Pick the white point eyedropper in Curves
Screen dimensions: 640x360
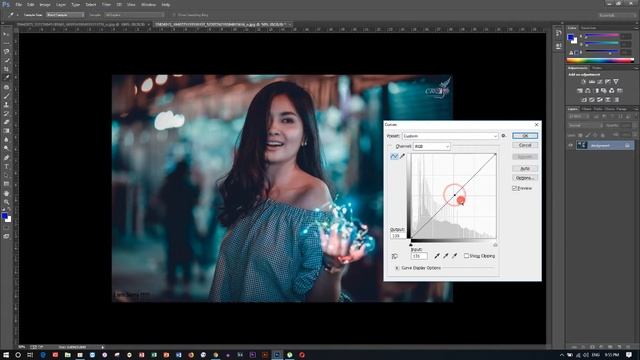pyautogui.click(x=454, y=256)
